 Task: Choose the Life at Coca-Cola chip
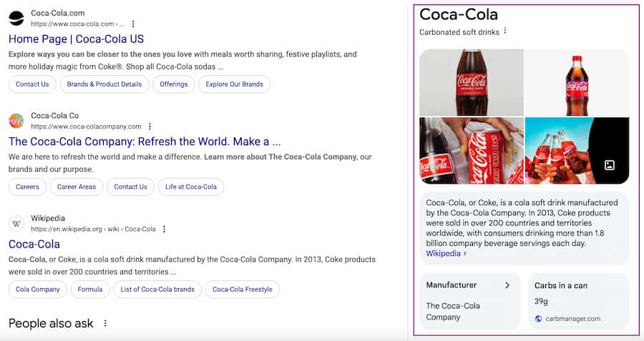[190, 187]
